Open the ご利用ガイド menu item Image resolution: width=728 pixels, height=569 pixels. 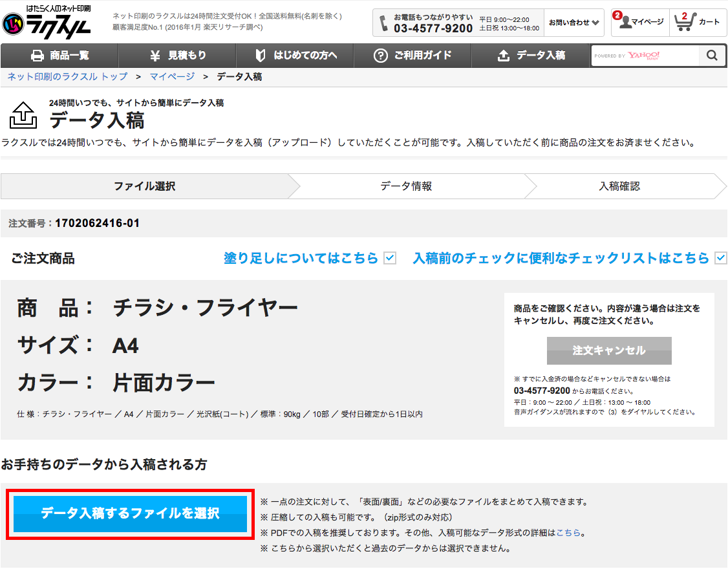[414, 56]
